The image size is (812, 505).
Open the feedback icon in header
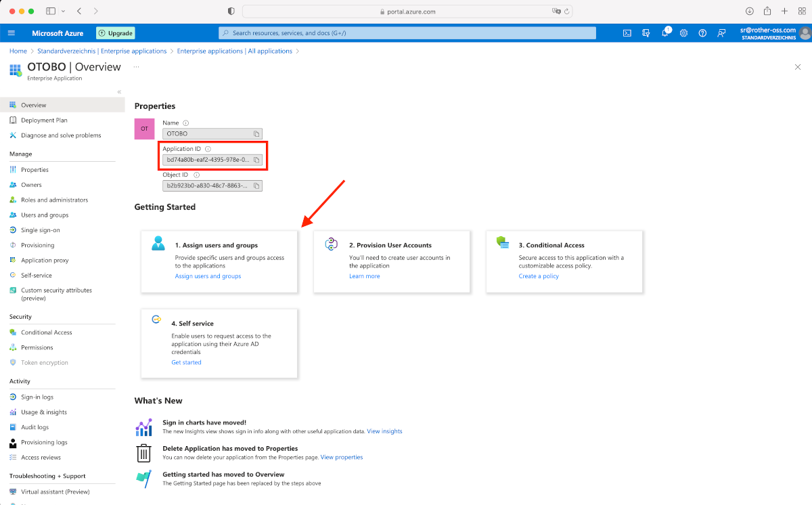721,33
